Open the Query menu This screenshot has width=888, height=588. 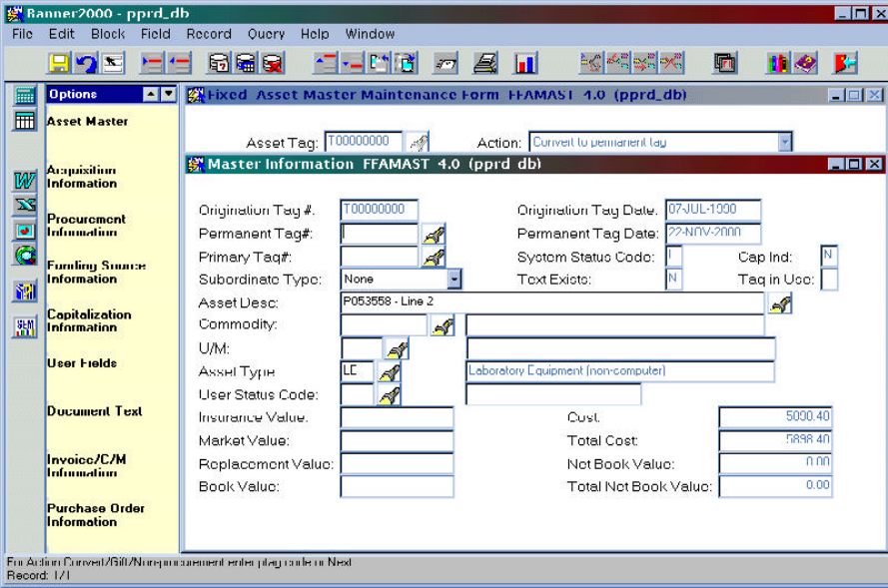(x=266, y=34)
